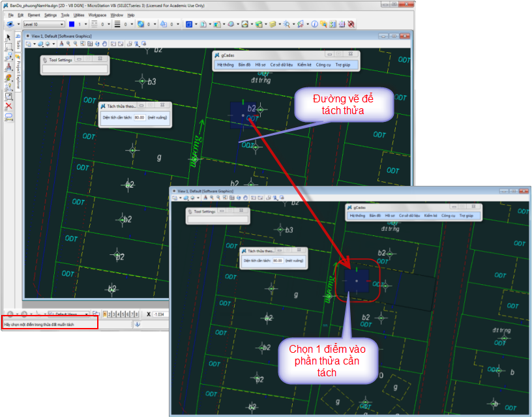
Task: Open the Workspace menu
Action: (97, 14)
